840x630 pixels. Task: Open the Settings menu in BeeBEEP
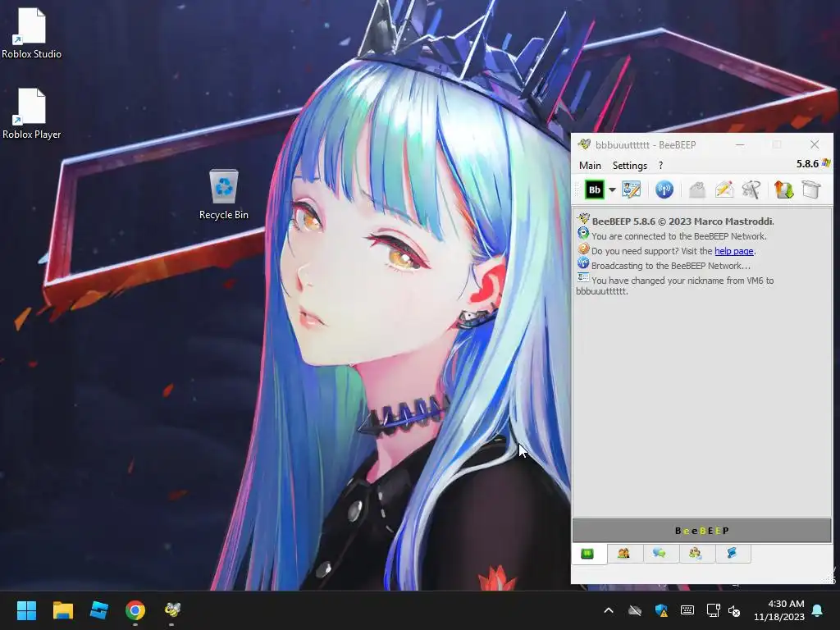coord(629,166)
